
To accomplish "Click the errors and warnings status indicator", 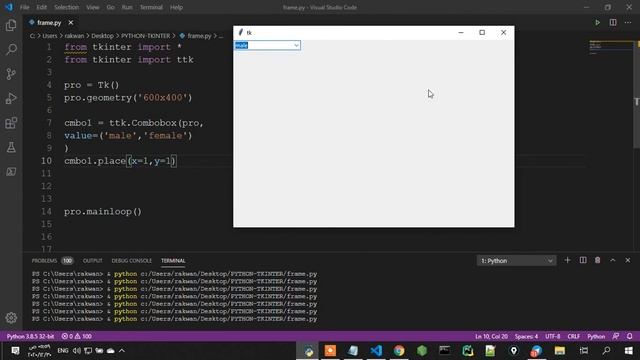I will [76, 336].
